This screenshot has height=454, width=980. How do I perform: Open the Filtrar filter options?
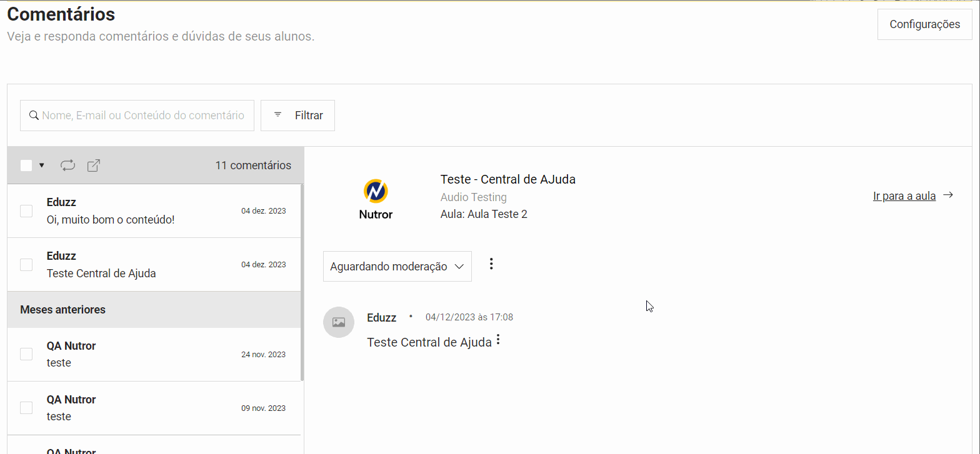[297, 116]
